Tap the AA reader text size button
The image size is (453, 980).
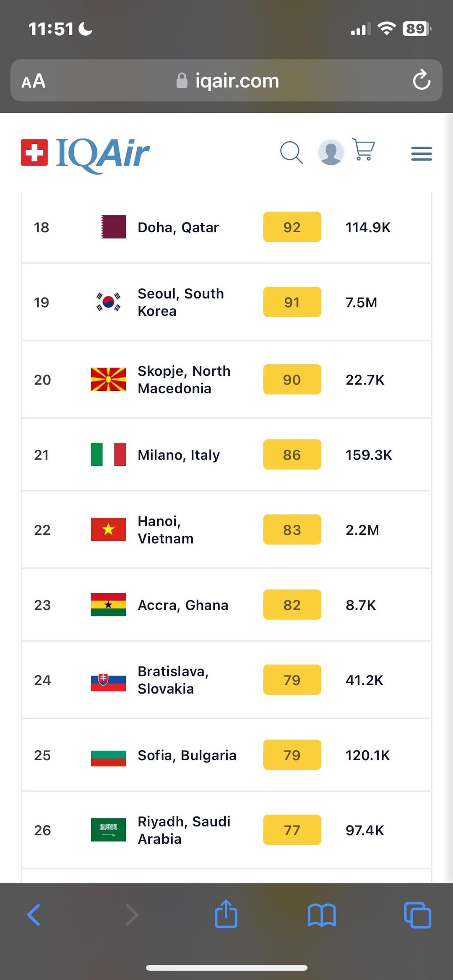[x=34, y=81]
